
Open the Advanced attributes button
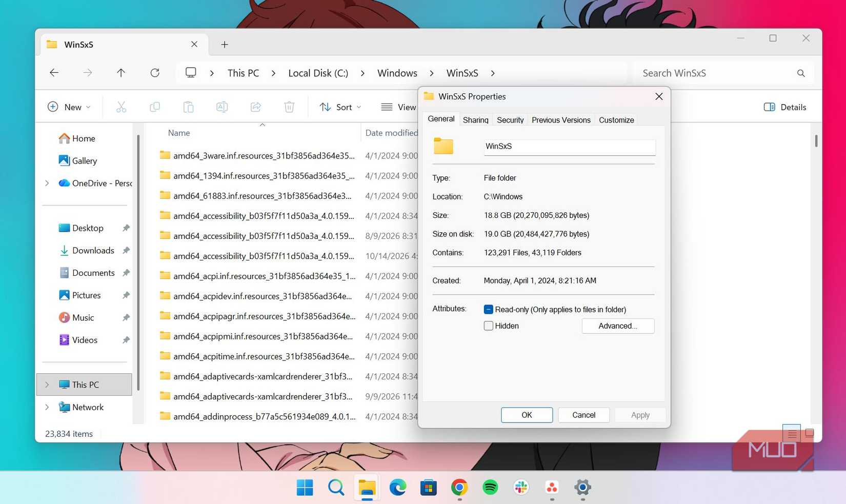[x=618, y=326]
